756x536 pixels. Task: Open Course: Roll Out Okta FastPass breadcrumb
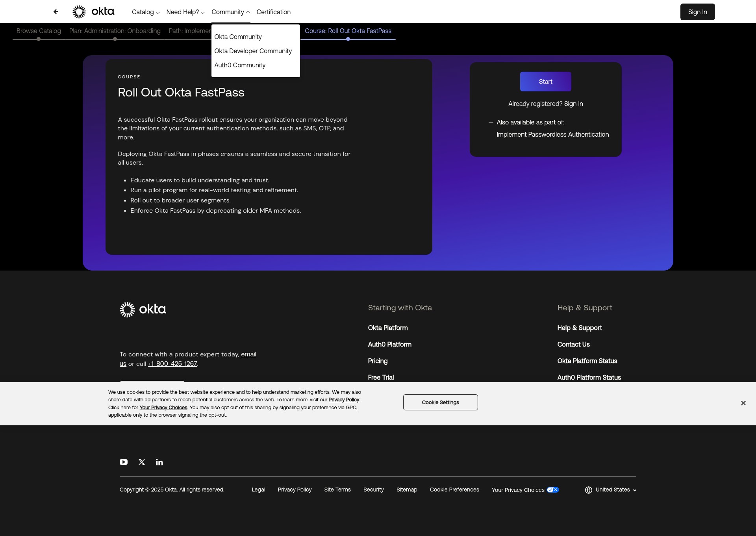pyautogui.click(x=348, y=31)
